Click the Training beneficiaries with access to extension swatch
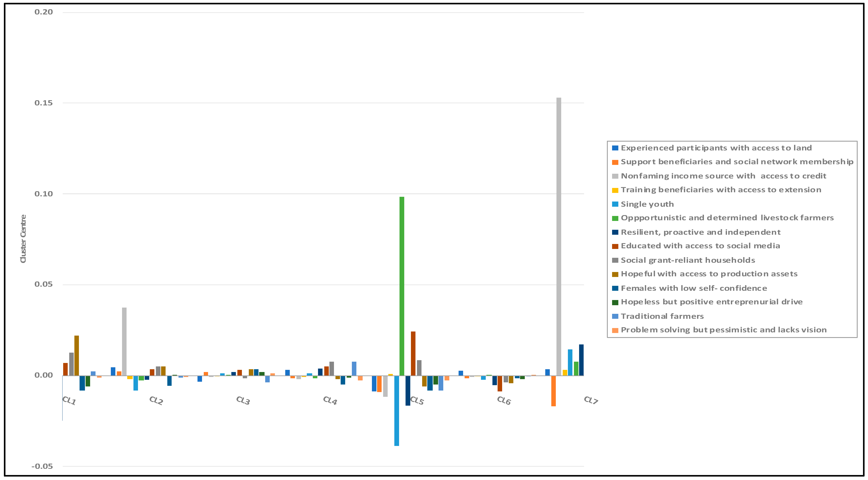This screenshot has height=480, width=868. click(615, 190)
